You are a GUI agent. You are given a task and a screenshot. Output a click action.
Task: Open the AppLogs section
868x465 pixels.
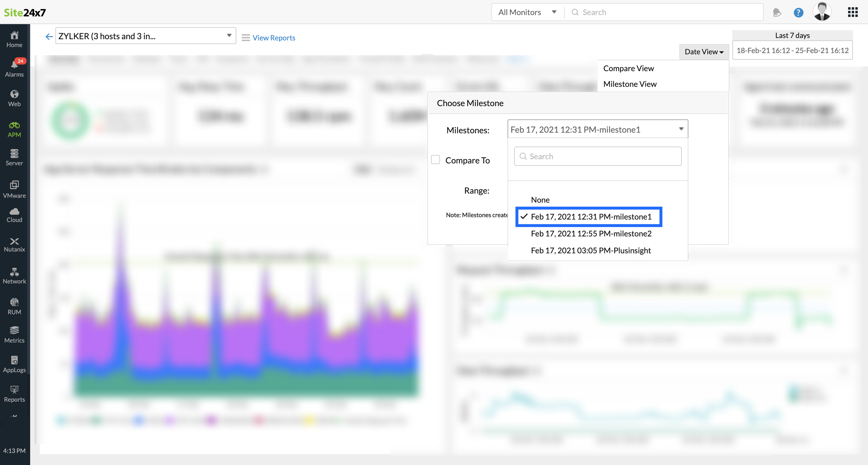click(x=14, y=364)
